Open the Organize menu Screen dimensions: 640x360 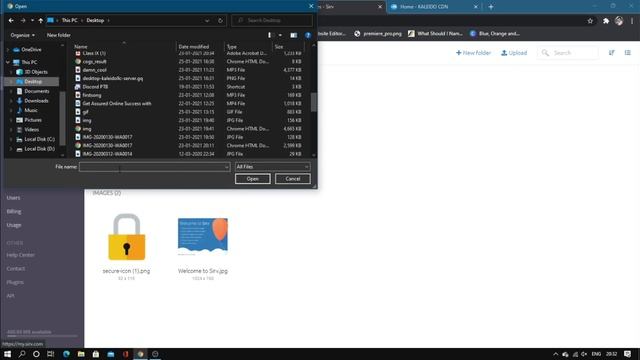(22, 35)
